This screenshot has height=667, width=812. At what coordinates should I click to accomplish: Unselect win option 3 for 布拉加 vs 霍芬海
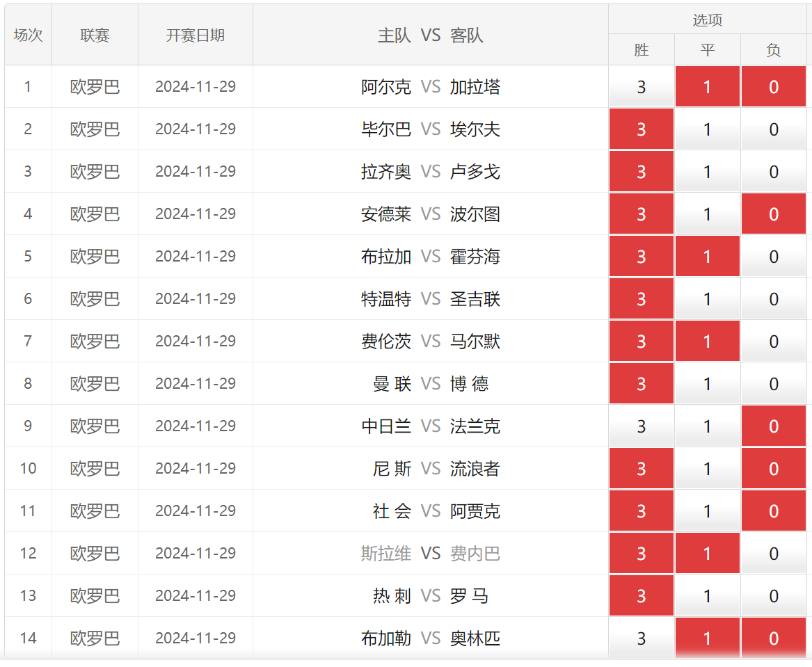(641, 257)
